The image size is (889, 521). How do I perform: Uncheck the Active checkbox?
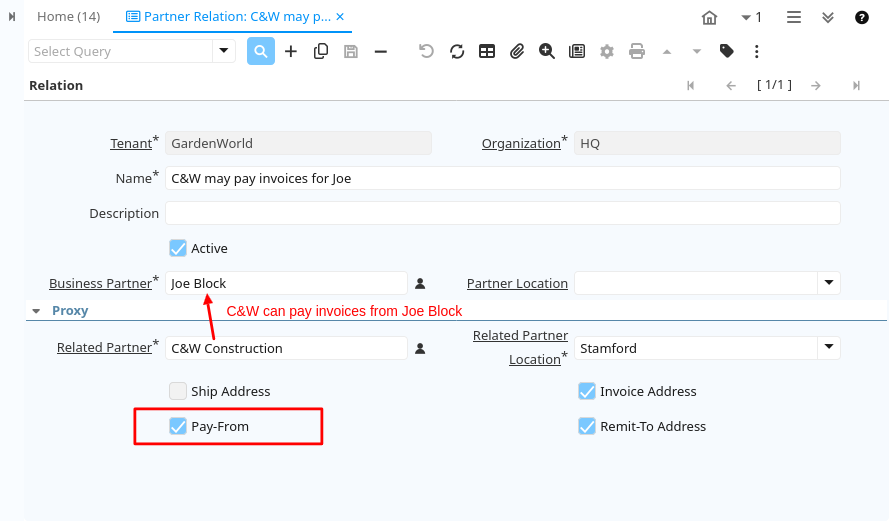click(x=178, y=248)
